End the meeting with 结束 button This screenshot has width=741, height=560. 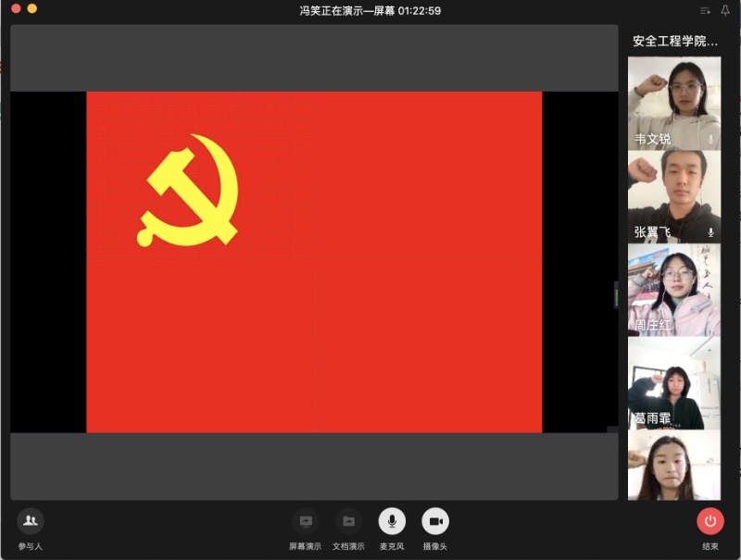(x=710, y=521)
